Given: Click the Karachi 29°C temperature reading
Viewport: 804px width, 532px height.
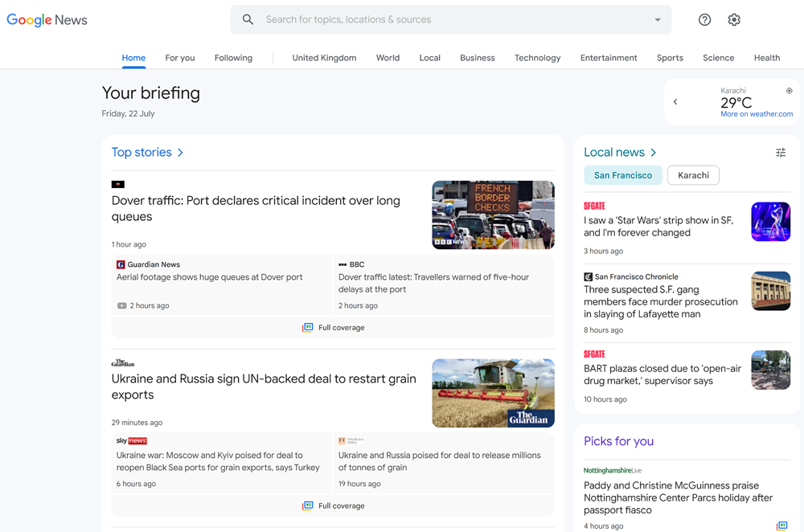Looking at the screenshot, I should coord(736,103).
